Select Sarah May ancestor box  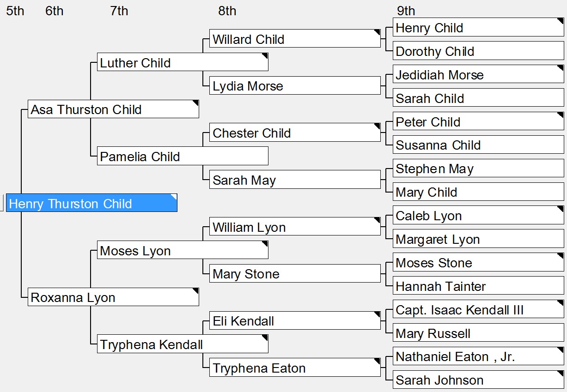295,180
